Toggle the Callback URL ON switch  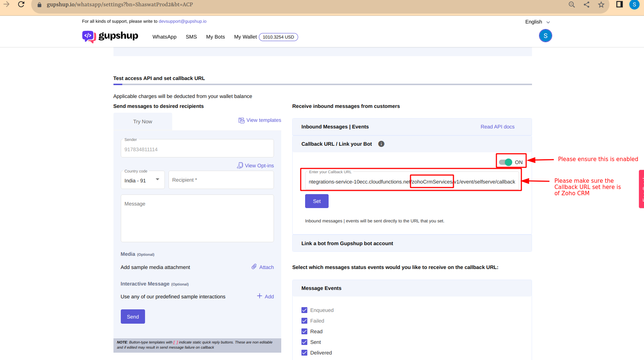(x=506, y=162)
